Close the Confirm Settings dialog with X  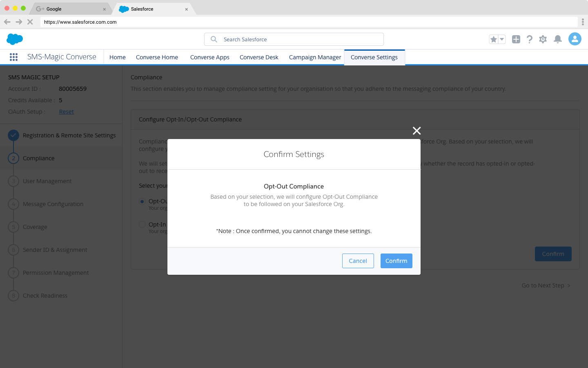point(416,131)
